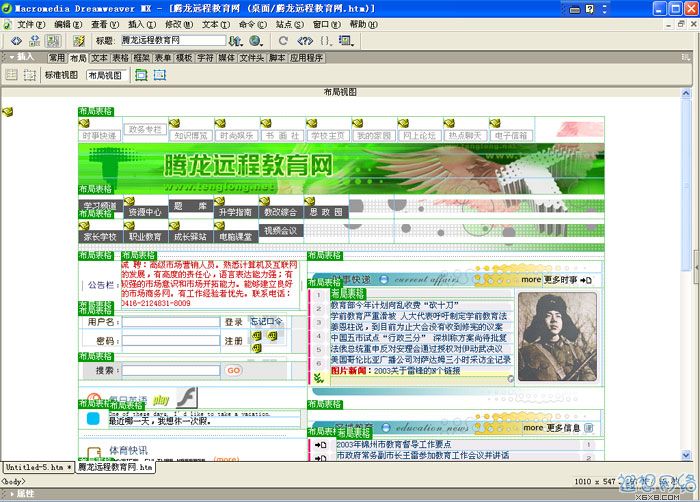Select the Show Design view icon

[x=53, y=41]
